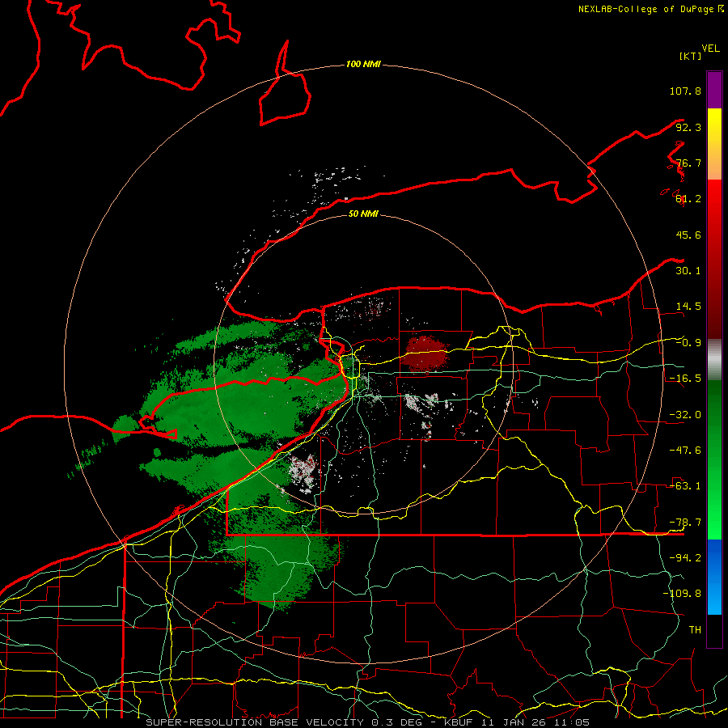The width and height of the screenshot is (728, 728).
Task: Select the 107.8 scale value
Action: [685, 91]
